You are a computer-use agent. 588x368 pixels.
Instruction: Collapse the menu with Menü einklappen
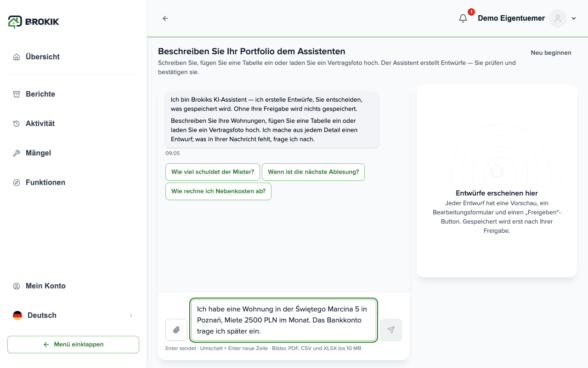(x=73, y=345)
